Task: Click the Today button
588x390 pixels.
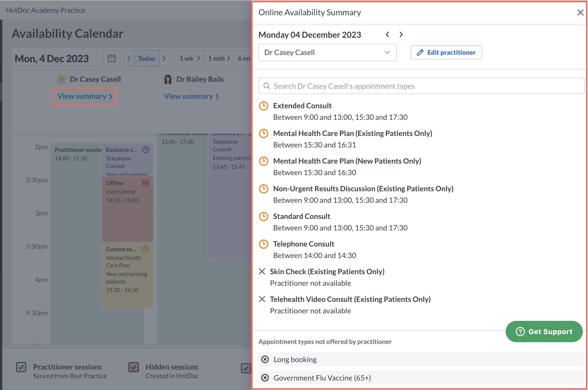Action: point(146,58)
